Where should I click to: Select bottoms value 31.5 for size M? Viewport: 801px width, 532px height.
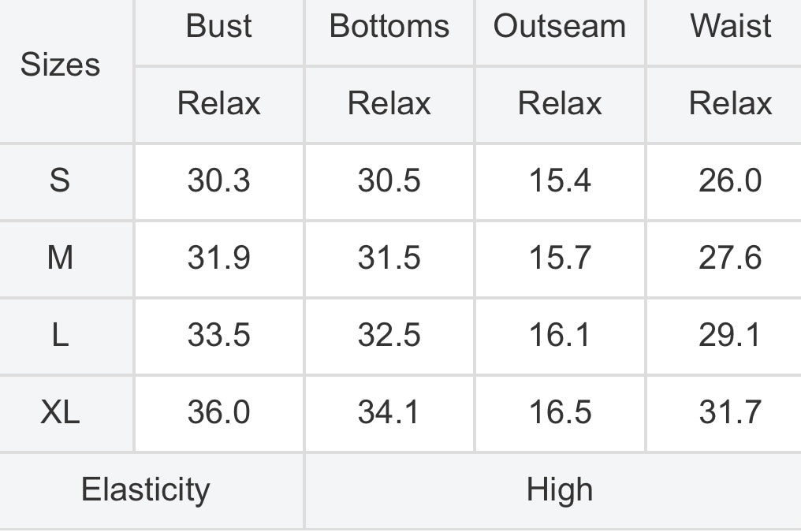point(389,258)
